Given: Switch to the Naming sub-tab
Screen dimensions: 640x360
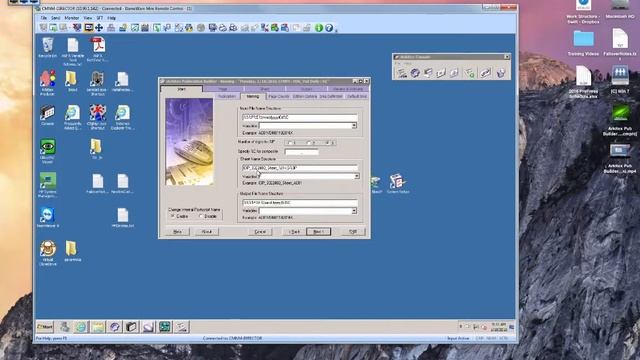Looking at the screenshot, I should 253,96.
